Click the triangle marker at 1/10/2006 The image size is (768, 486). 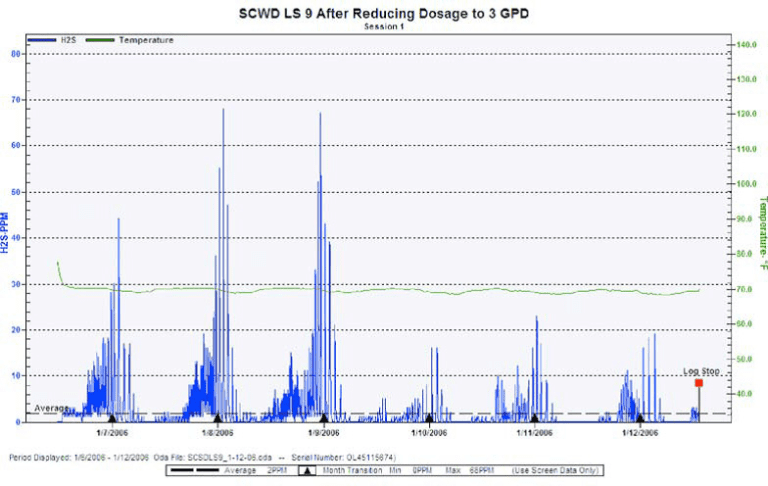pos(429,418)
